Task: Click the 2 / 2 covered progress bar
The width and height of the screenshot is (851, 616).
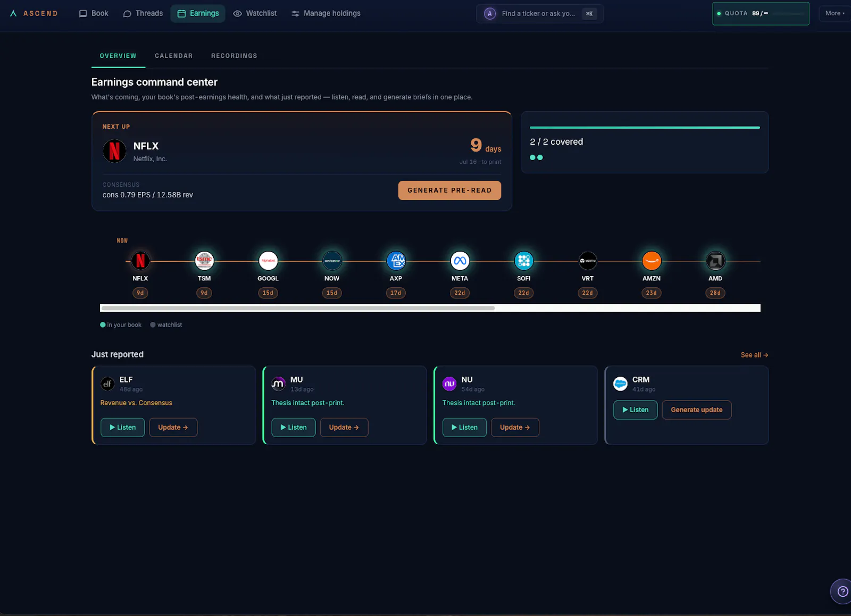Action: [x=645, y=128]
